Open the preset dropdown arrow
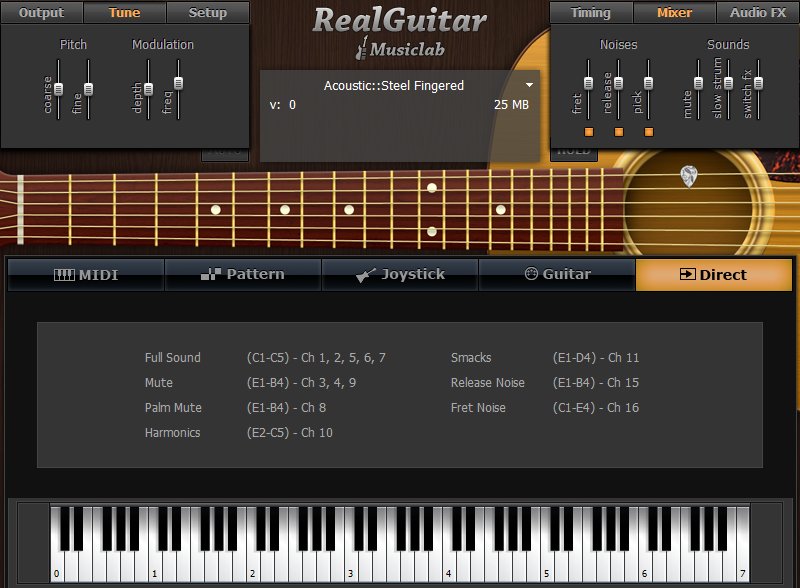 coord(530,86)
